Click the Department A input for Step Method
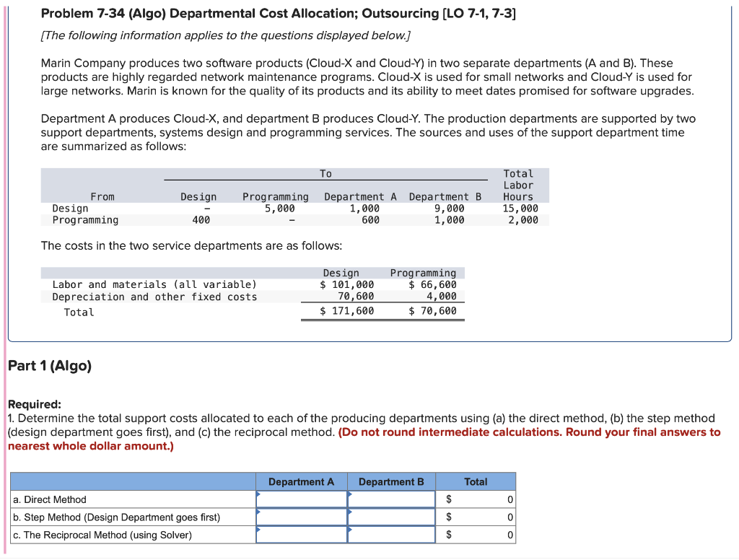Viewport: 739px width, 560px height. tap(301, 517)
